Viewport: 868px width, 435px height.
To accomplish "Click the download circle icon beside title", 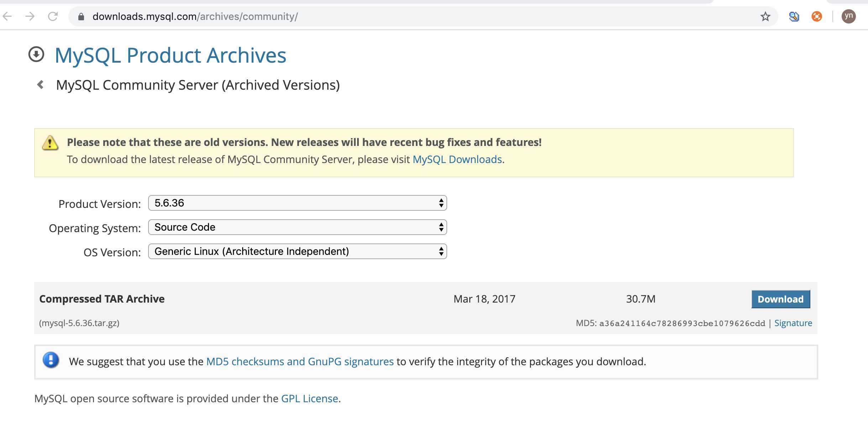I will click(x=36, y=54).
